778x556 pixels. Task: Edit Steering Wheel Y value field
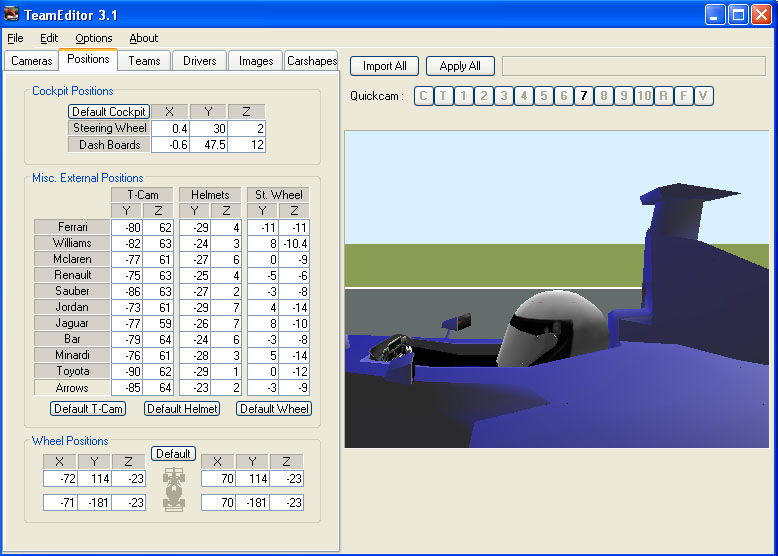(x=208, y=128)
